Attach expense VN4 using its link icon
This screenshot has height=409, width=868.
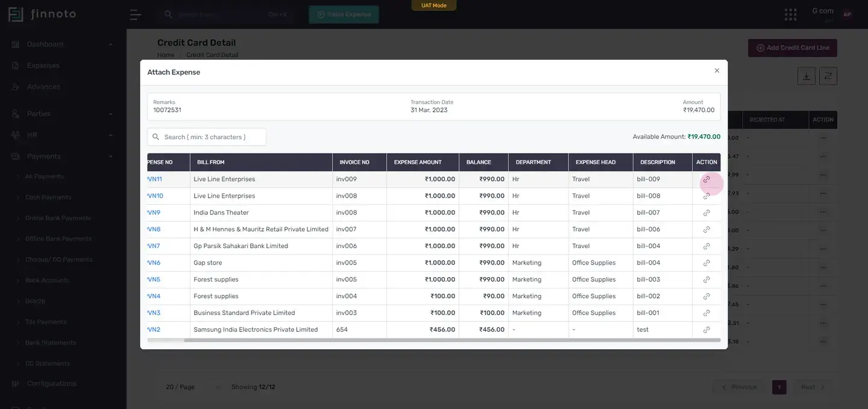(706, 296)
